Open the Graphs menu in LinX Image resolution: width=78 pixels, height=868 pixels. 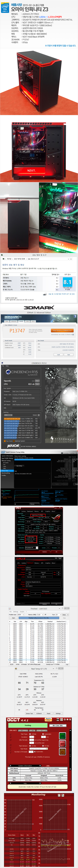point(22,612)
